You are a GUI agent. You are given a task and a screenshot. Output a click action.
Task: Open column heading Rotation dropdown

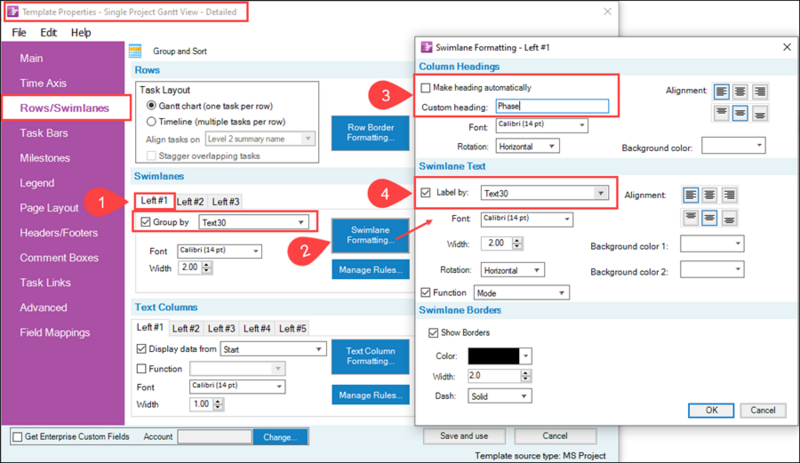coord(527,147)
